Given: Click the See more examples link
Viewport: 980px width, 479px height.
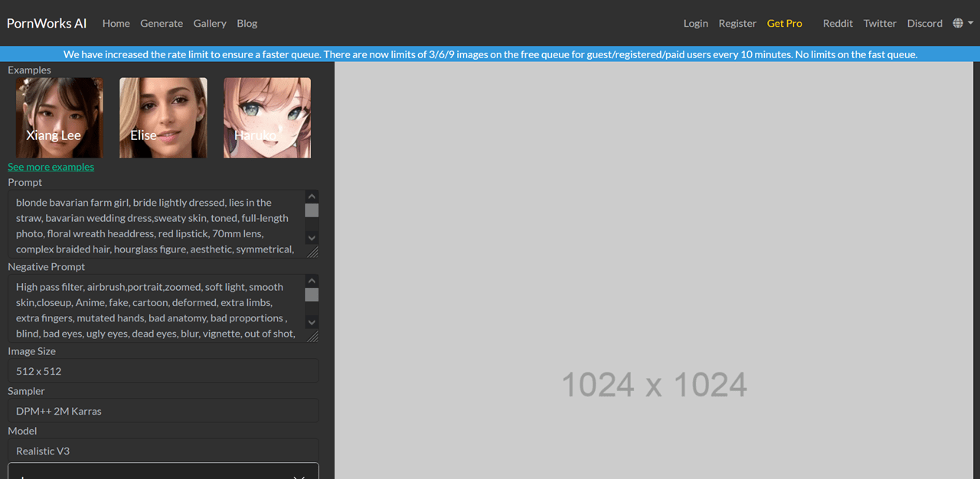Looking at the screenshot, I should click(x=51, y=167).
